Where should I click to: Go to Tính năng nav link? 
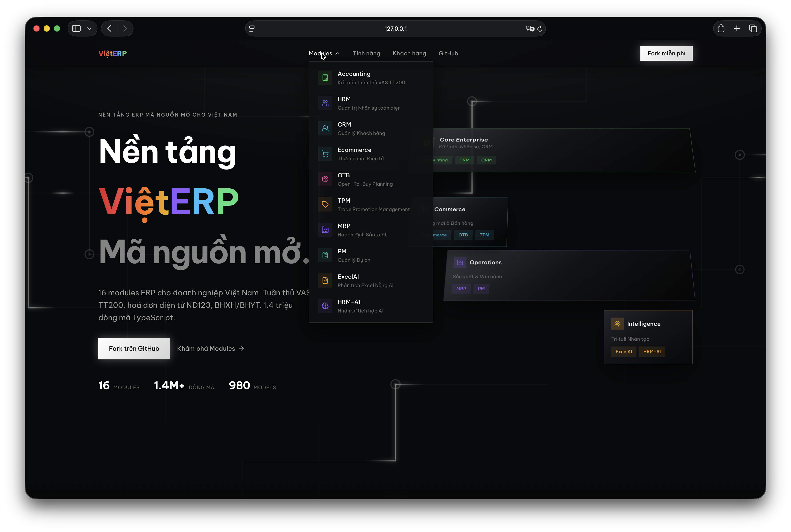coord(366,53)
